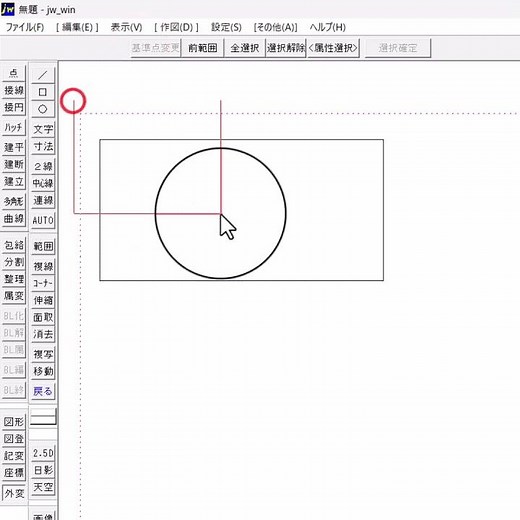520x520 pixels.
Task: Select the コーナー corner tool
Action: click(43, 283)
